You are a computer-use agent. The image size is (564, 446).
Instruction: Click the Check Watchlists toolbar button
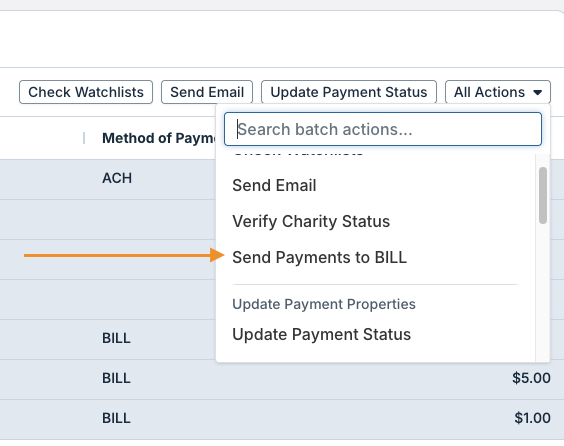[86, 92]
